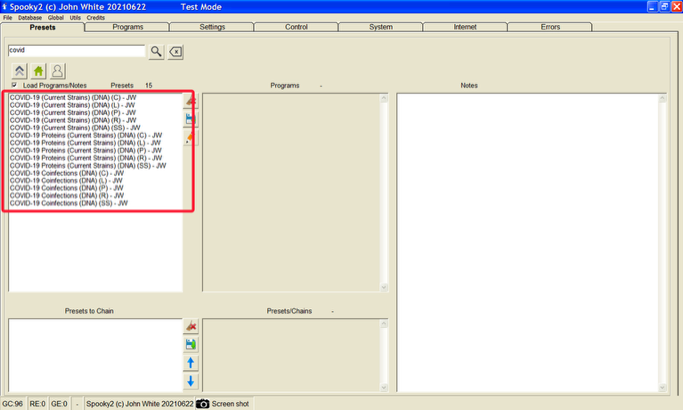
Task: Go to the green home presets icon
Action: [38, 71]
